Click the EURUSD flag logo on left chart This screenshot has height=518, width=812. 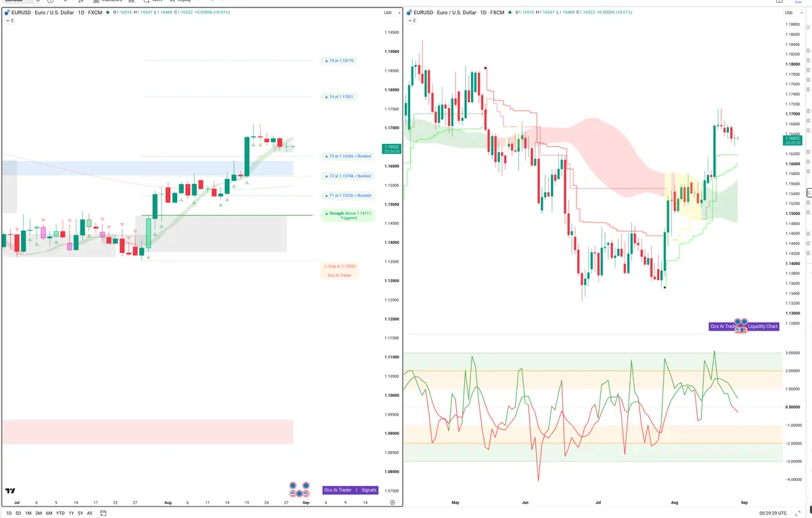(8, 12)
